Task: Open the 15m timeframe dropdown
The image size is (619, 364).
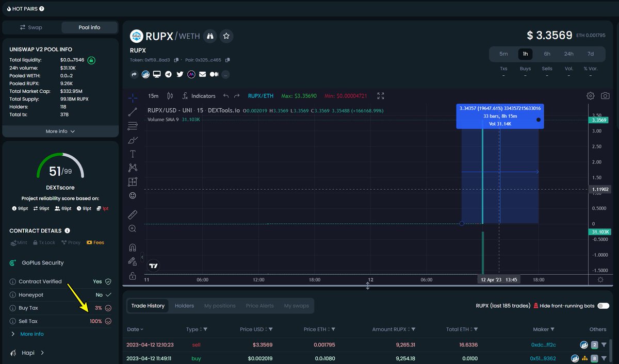Action: [153, 96]
